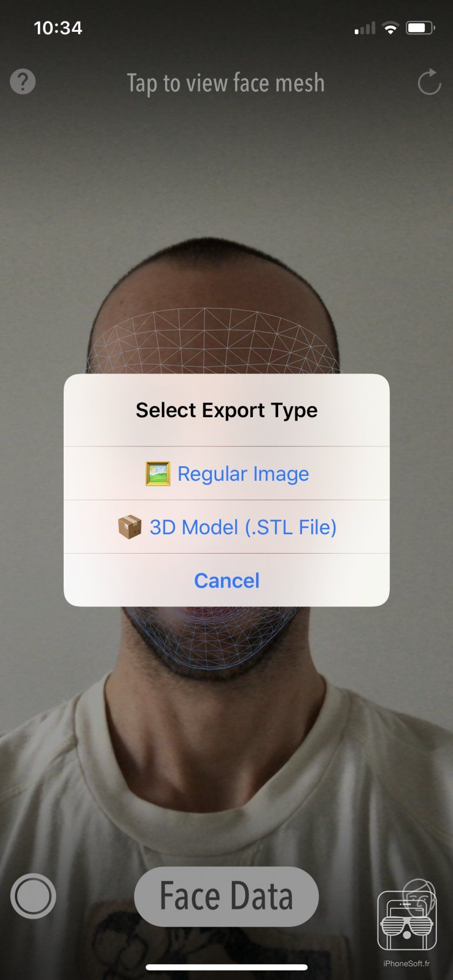The width and height of the screenshot is (453, 980).
Task: Click the cardboard package emoji icon
Action: point(129,527)
